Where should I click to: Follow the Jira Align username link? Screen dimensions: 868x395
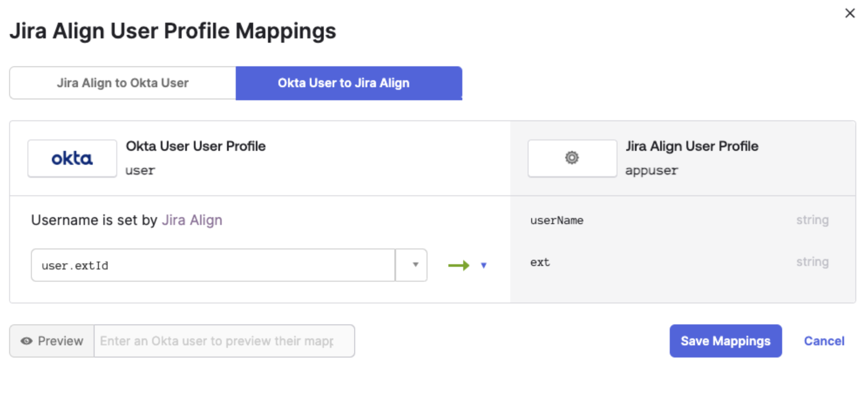pos(192,220)
